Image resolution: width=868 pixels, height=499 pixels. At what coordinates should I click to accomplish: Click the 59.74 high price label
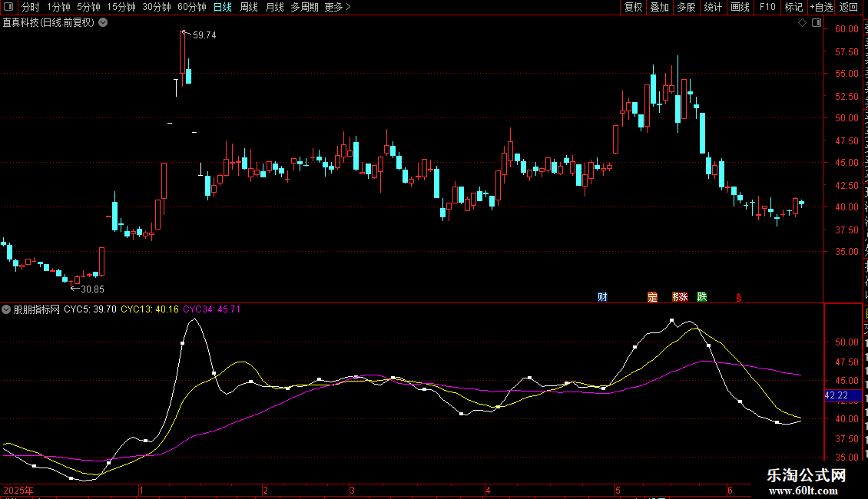(x=204, y=35)
